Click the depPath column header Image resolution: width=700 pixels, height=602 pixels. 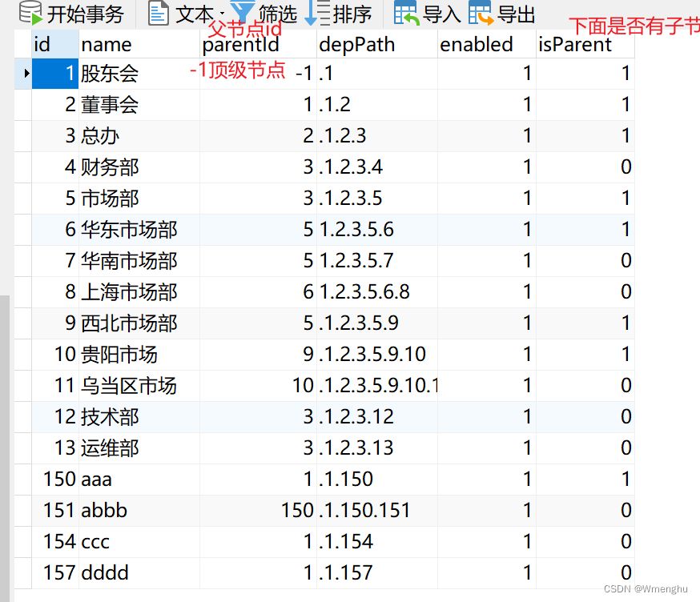point(376,45)
